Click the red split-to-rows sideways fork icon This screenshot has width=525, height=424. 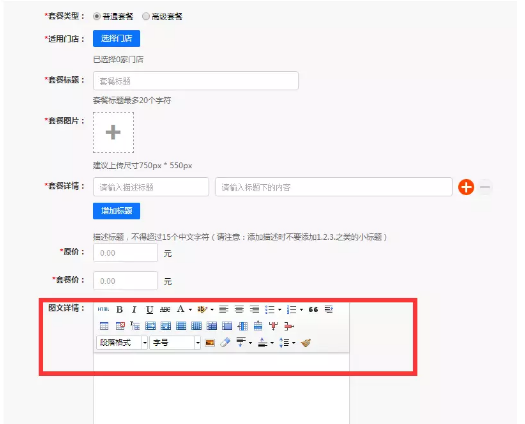[x=289, y=326]
